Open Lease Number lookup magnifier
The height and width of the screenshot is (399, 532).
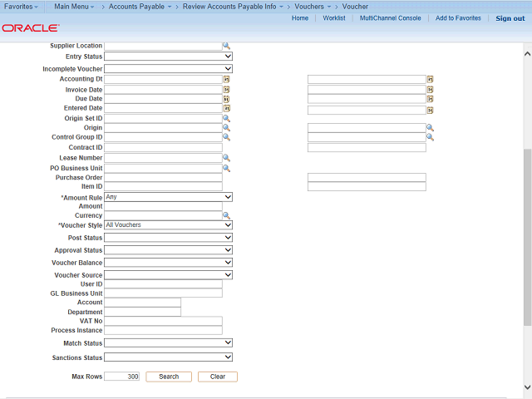pos(226,158)
